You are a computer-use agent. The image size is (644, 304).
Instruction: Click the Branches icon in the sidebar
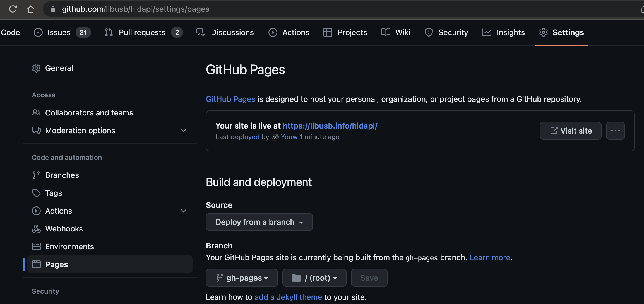pos(36,175)
